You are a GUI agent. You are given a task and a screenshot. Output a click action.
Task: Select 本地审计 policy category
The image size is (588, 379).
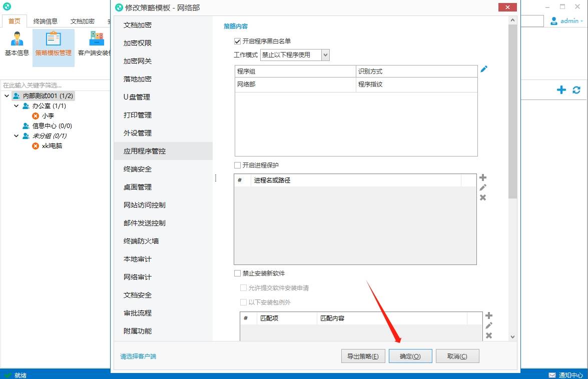[x=163, y=259]
